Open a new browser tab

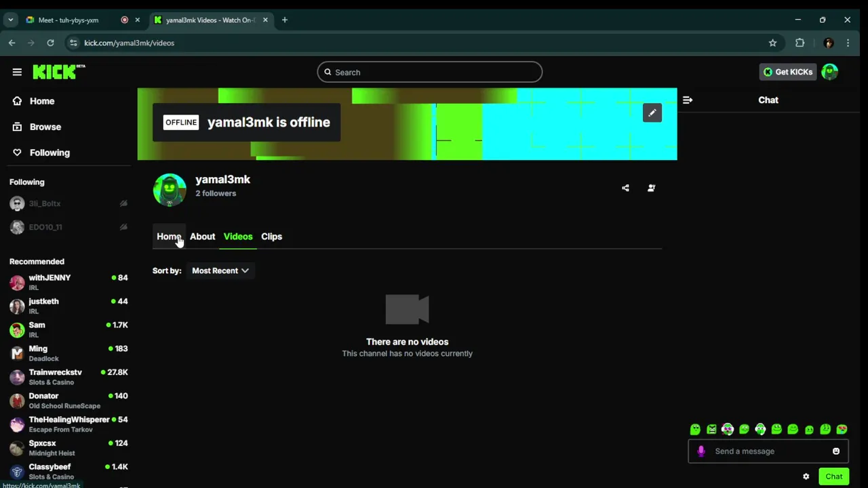coord(285,20)
